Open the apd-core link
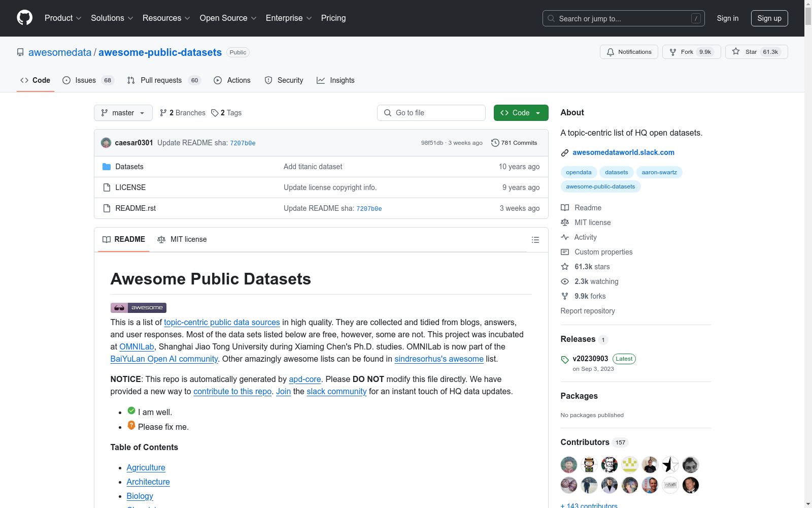 tap(305, 379)
